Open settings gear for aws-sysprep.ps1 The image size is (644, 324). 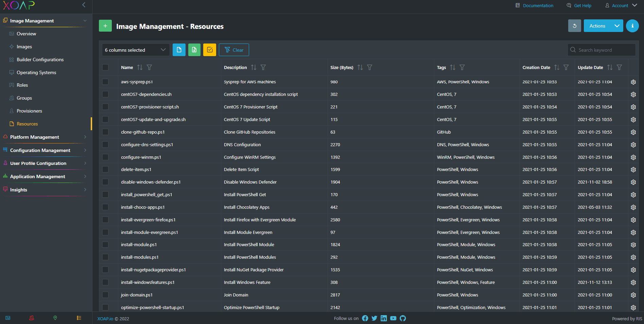tap(633, 82)
